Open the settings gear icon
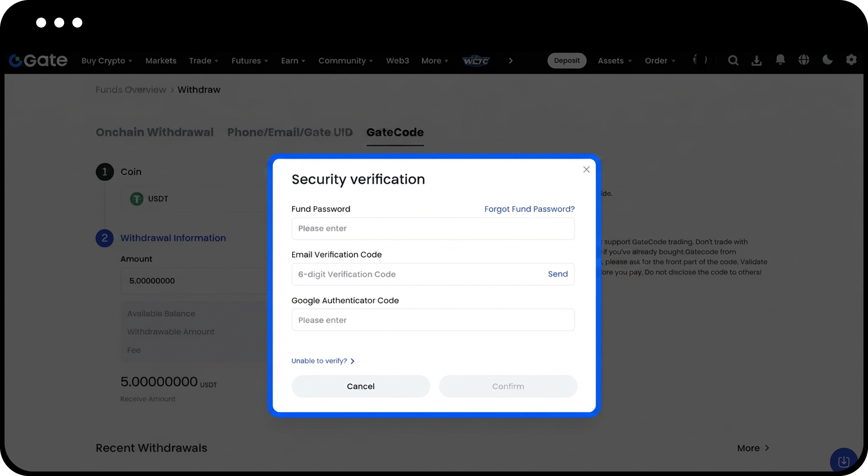The width and height of the screenshot is (868, 476). [851, 60]
